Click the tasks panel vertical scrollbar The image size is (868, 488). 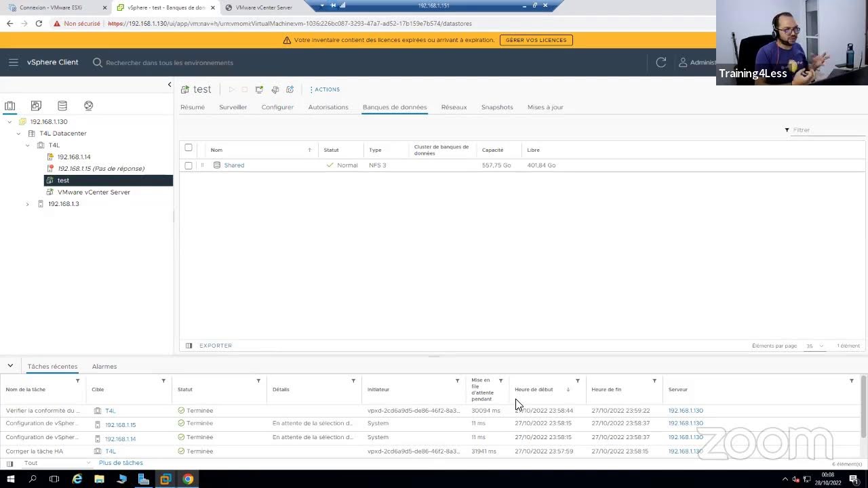(863, 407)
